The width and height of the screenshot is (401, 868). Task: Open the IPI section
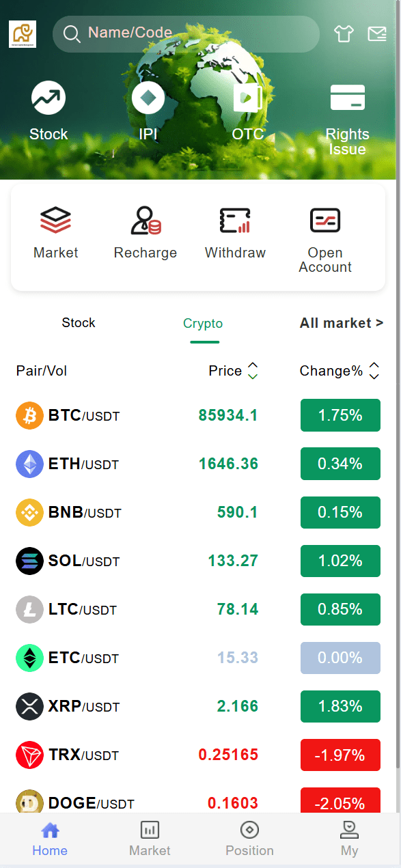pyautogui.click(x=148, y=98)
